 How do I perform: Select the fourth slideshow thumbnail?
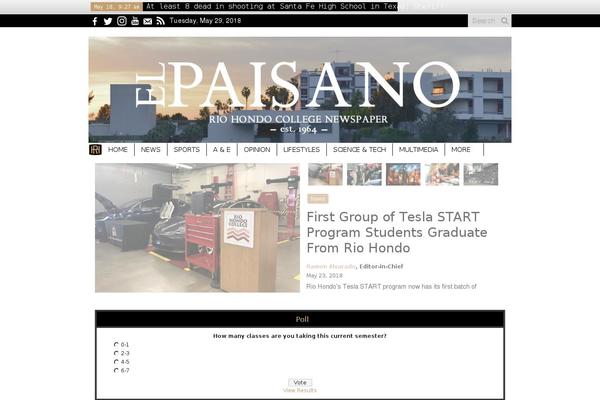click(x=442, y=174)
